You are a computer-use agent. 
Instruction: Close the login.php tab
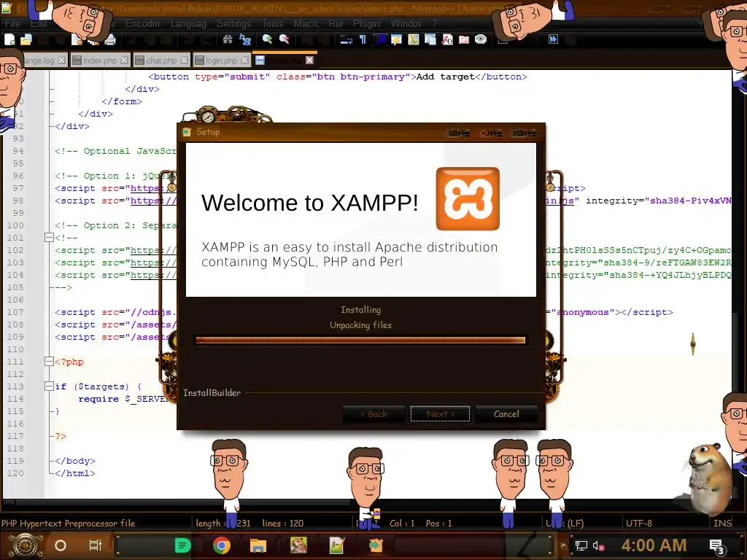coord(244,61)
